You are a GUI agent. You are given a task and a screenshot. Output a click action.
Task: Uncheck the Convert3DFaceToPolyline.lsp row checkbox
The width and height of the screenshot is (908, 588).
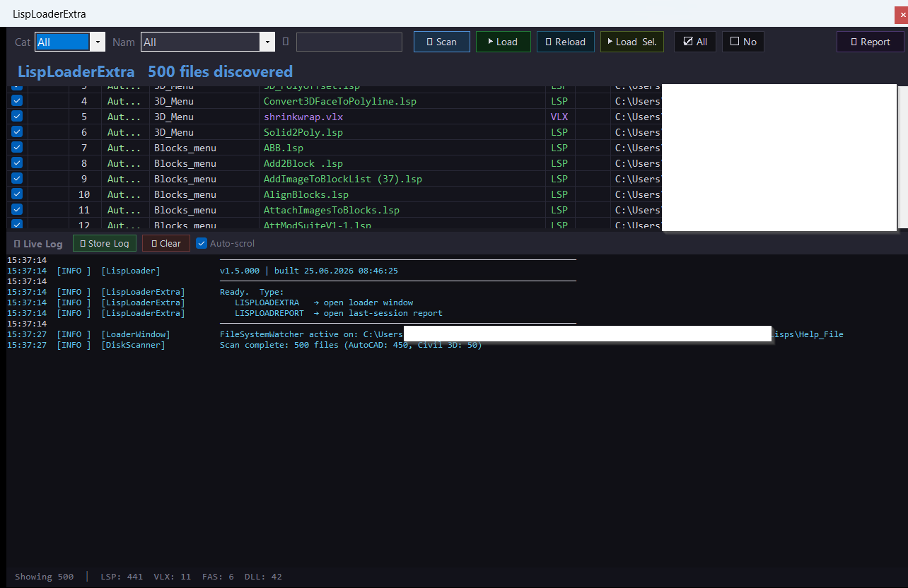tap(17, 101)
